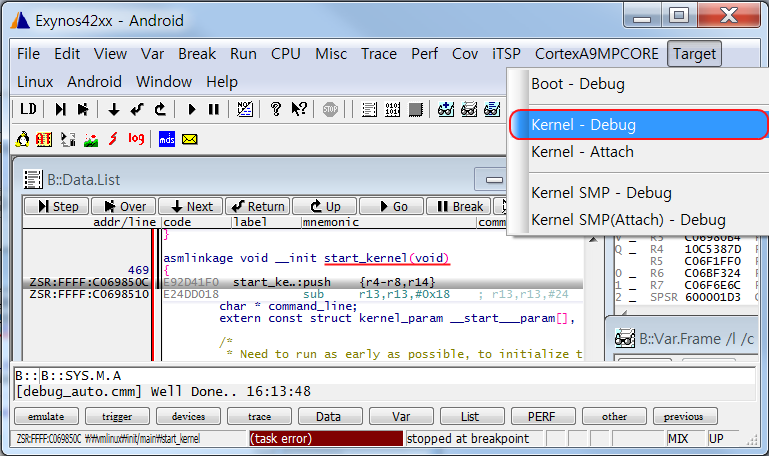
Task: Click the Linux penguin icon
Action: tap(23, 138)
